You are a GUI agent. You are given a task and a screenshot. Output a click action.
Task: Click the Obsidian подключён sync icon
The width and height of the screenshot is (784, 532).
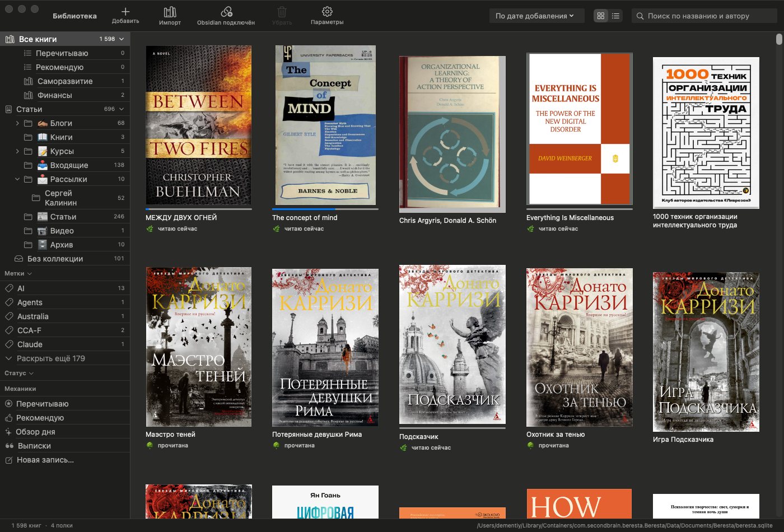tap(226, 12)
